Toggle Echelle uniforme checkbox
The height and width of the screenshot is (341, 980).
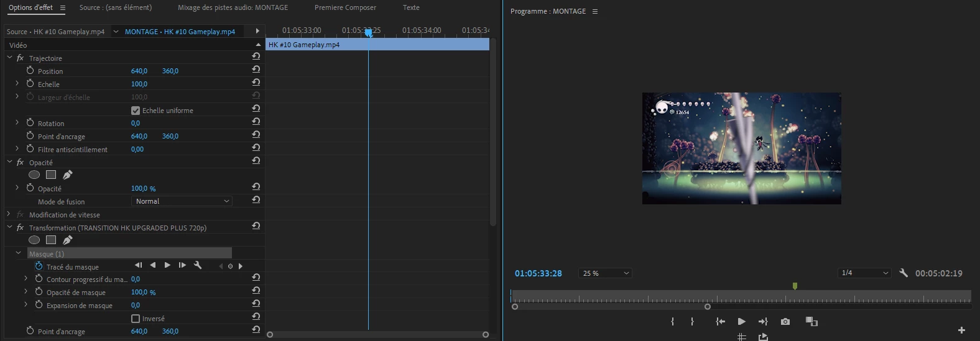click(136, 111)
